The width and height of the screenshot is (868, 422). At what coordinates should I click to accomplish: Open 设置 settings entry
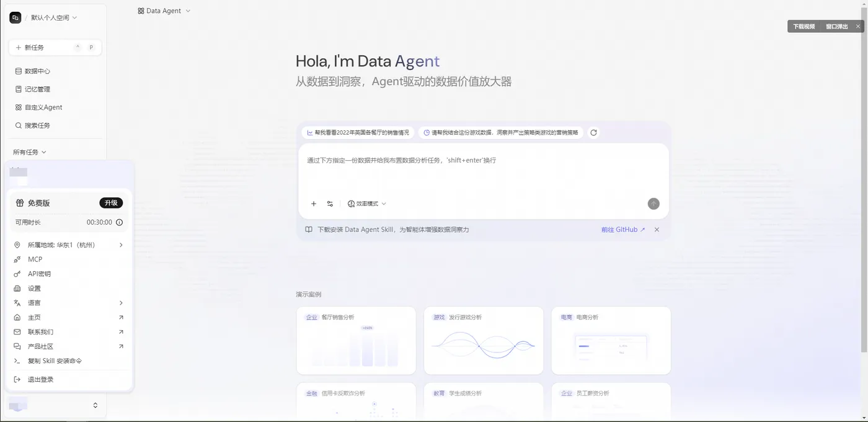[69, 289]
